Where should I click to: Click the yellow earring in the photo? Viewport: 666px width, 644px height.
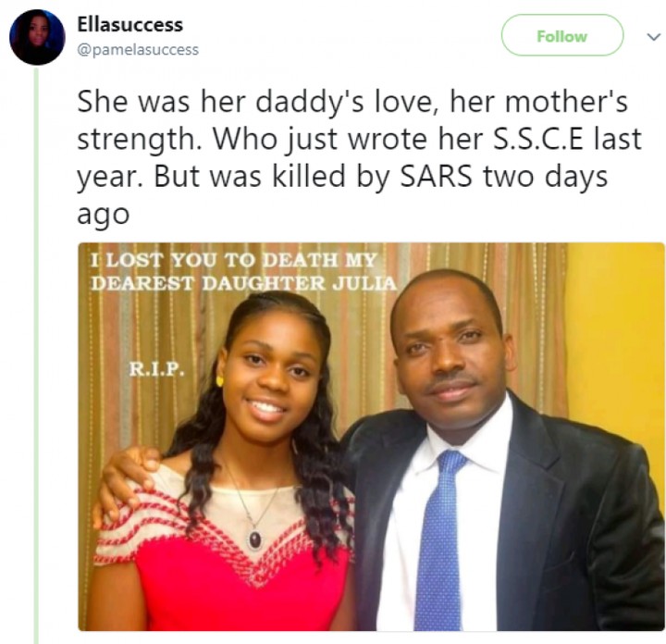tap(221, 379)
